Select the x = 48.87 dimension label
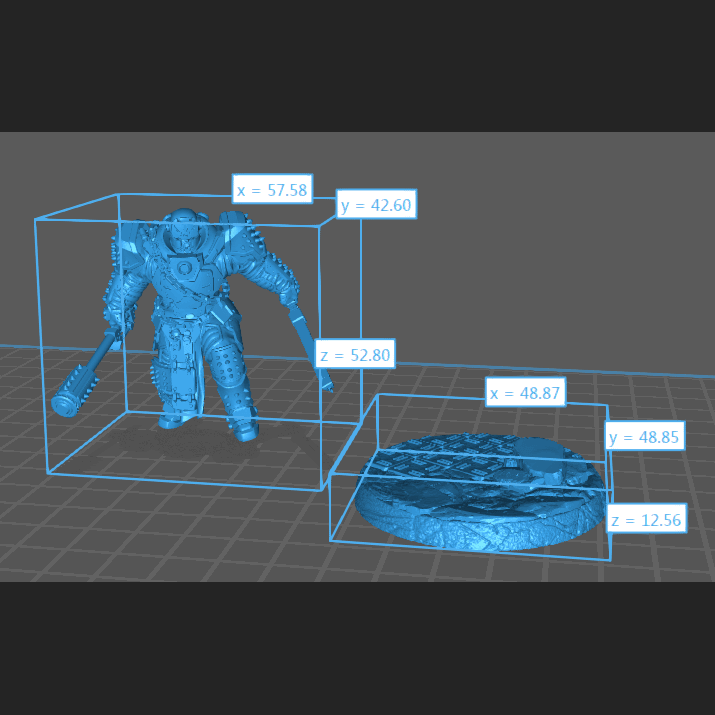 click(526, 392)
